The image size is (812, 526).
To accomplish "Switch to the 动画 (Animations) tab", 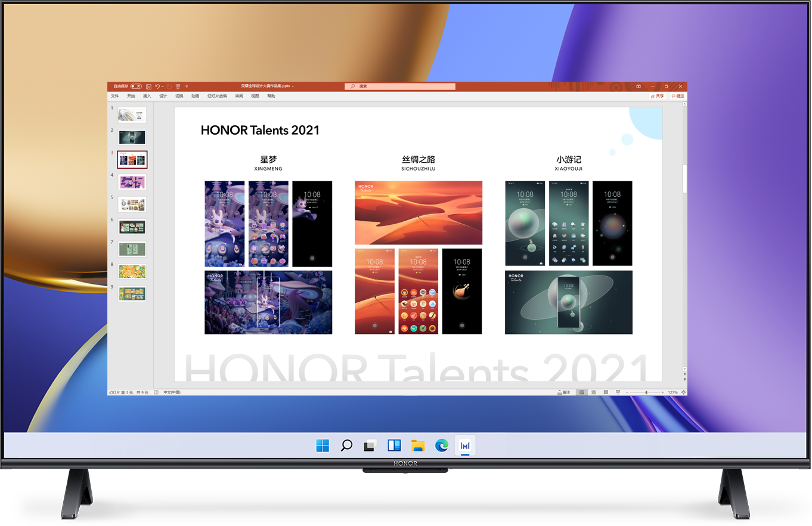I will pyautogui.click(x=196, y=96).
